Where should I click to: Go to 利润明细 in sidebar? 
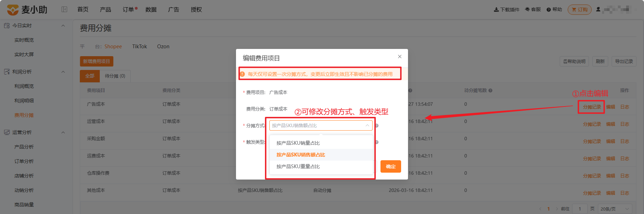pos(24,101)
